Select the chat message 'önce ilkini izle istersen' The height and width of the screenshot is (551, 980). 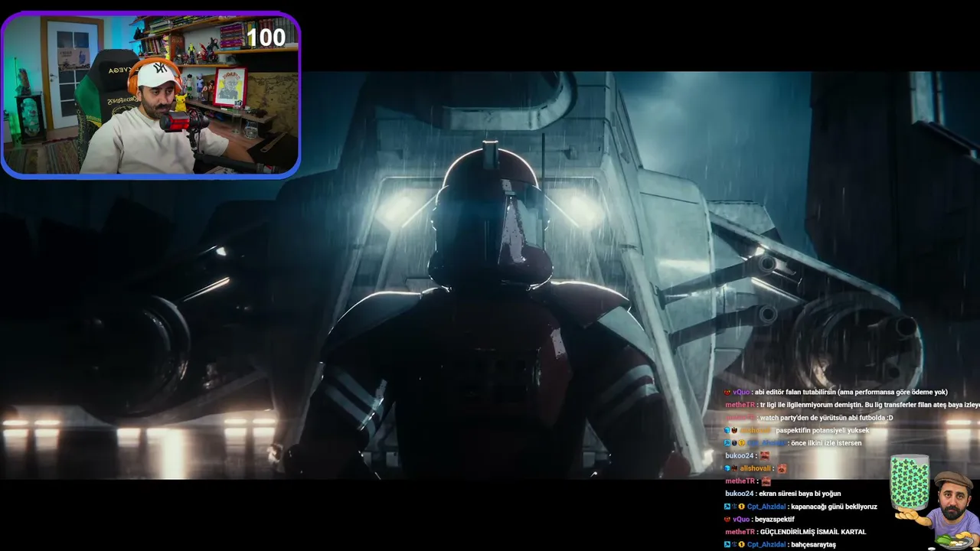point(826,443)
